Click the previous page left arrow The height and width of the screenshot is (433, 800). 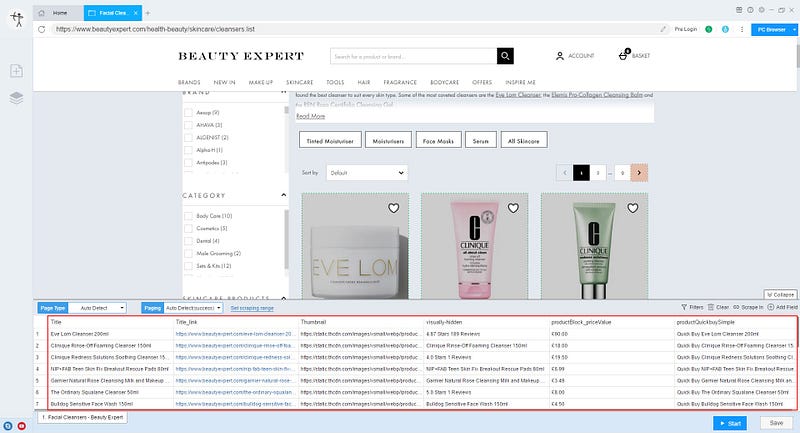(564, 173)
